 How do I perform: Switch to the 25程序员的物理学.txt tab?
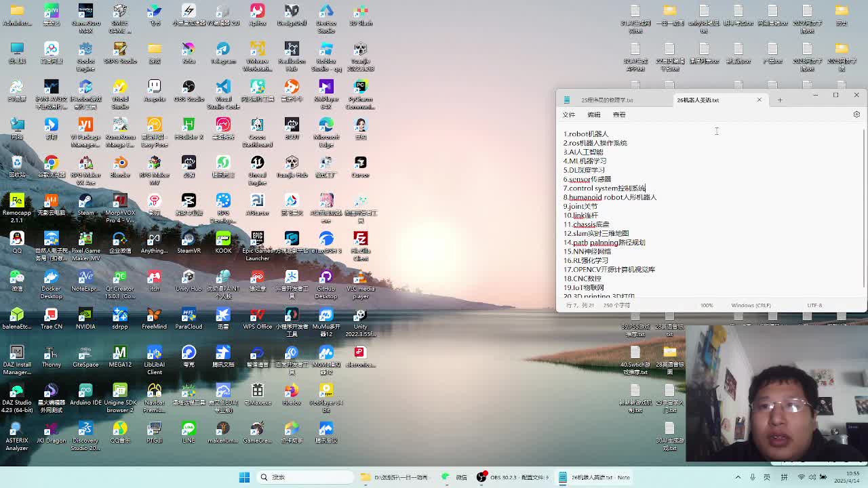607,100
